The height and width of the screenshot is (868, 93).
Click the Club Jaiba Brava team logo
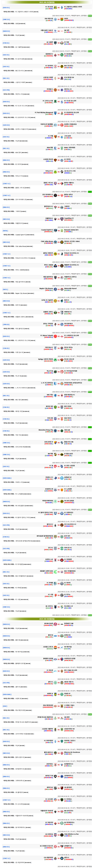coord(56,242)
